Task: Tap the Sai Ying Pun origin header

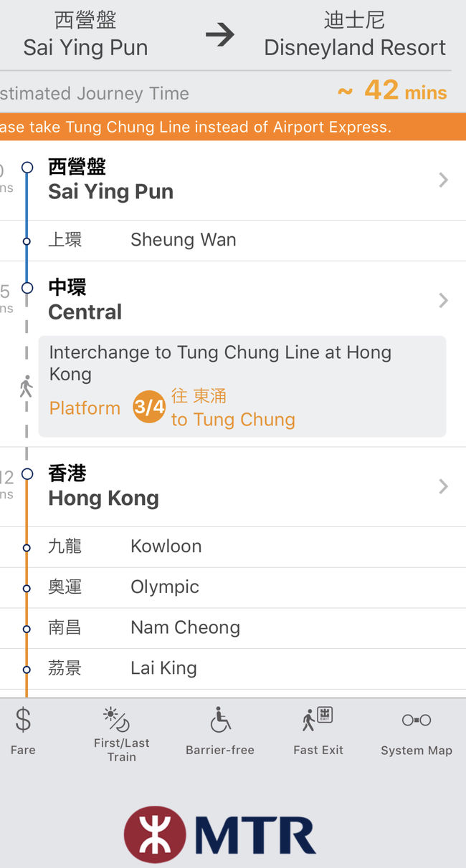Action: [x=85, y=34]
